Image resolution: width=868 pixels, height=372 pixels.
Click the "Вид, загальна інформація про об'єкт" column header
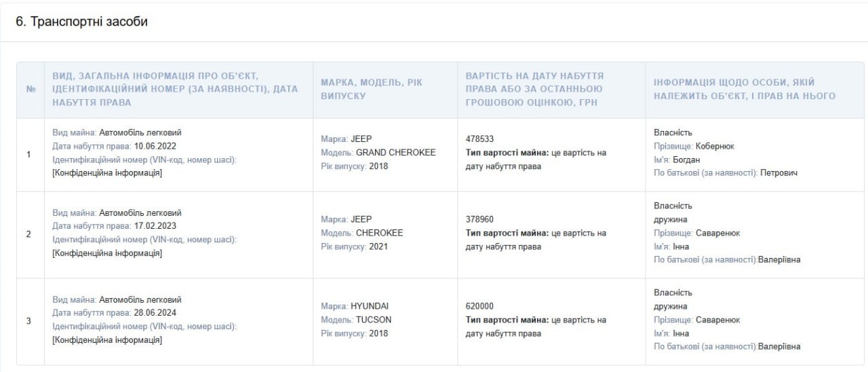coord(175,89)
